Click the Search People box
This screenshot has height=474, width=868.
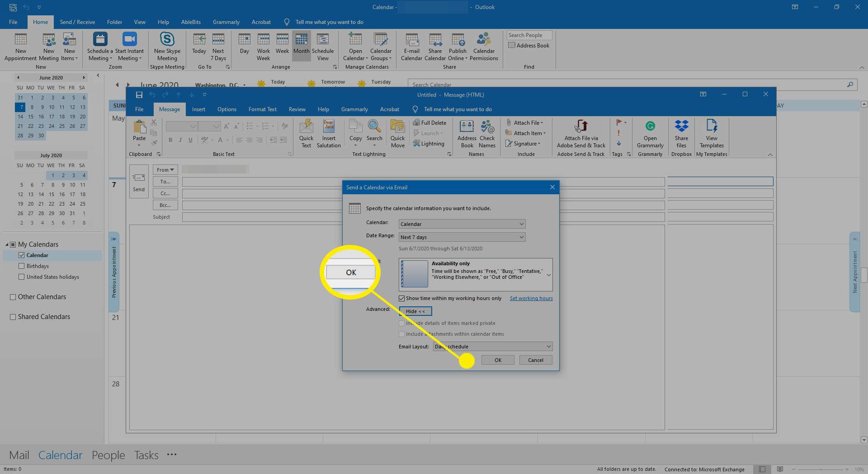[x=529, y=35]
